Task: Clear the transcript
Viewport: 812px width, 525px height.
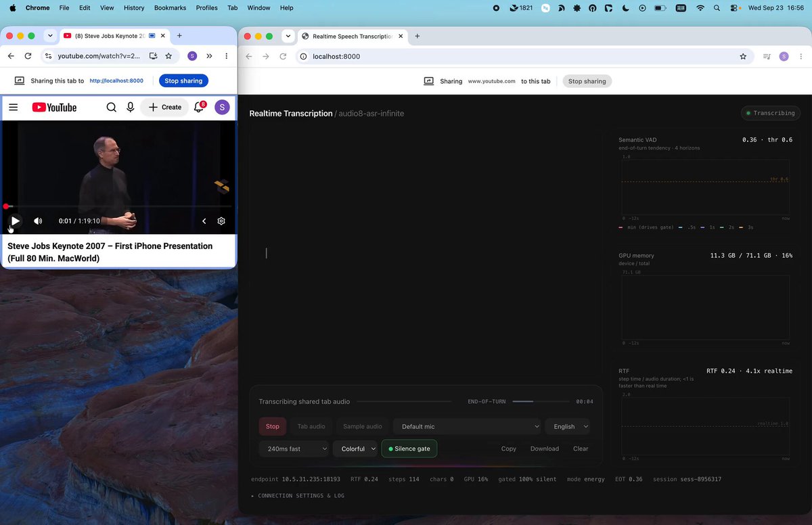Action: coord(581,449)
